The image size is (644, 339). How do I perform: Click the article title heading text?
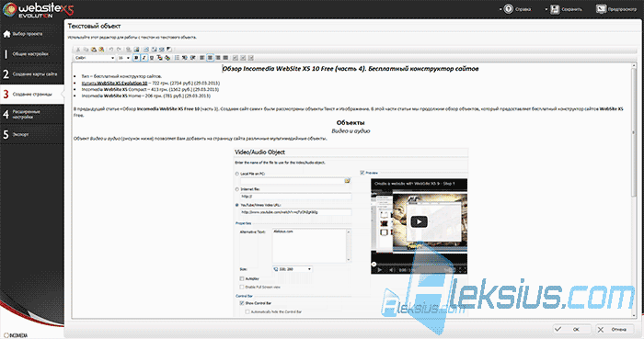point(351,69)
